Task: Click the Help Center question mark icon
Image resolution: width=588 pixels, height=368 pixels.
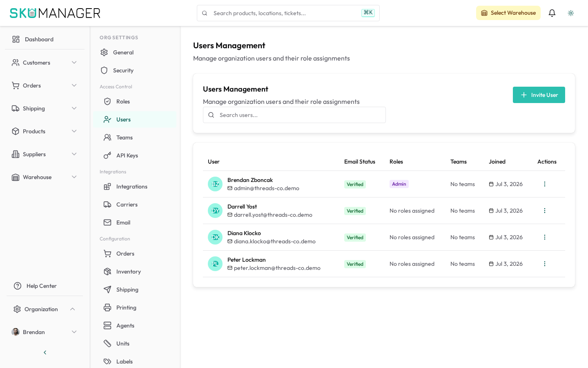Action: [x=18, y=286]
